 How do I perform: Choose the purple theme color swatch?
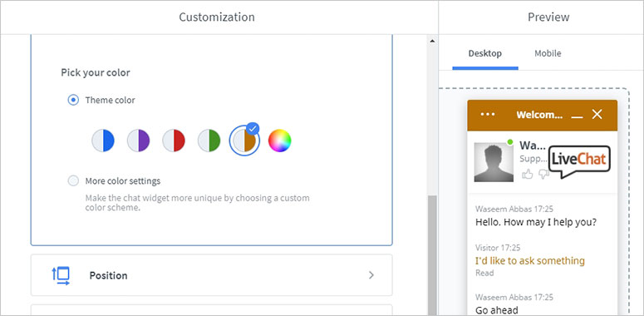pyautogui.click(x=139, y=141)
